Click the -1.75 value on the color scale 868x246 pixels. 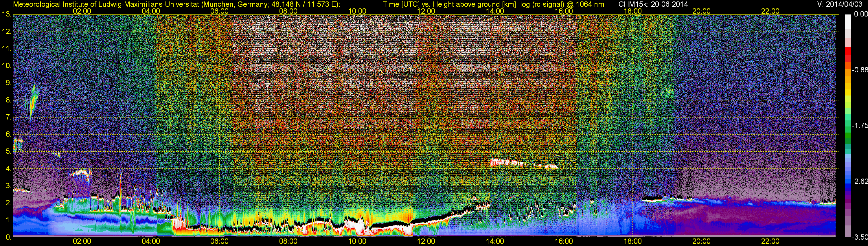(860, 126)
